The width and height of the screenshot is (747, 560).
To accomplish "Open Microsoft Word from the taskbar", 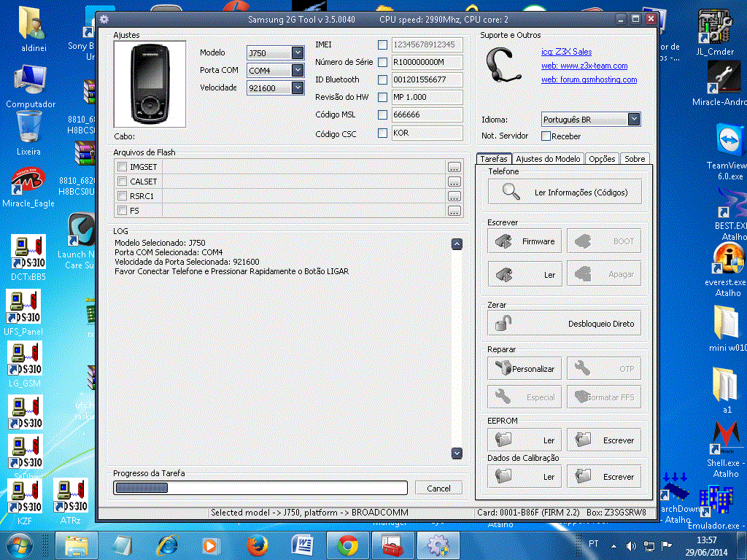I will point(303,545).
